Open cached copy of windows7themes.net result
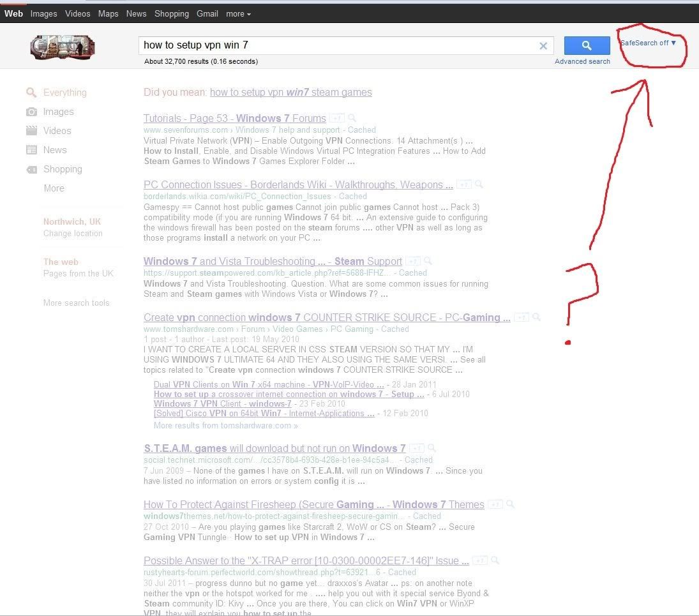The width and height of the screenshot is (699, 616). pos(426,516)
